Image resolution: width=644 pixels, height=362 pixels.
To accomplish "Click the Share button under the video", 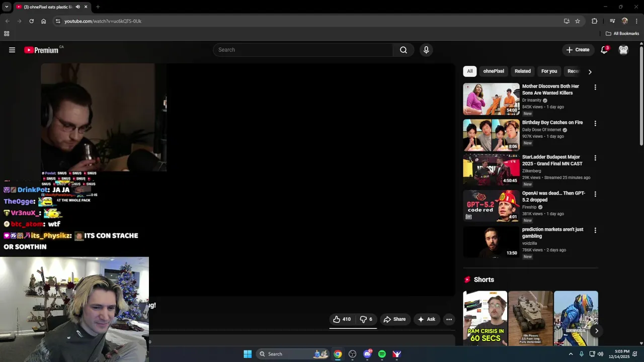I will 394,319.
